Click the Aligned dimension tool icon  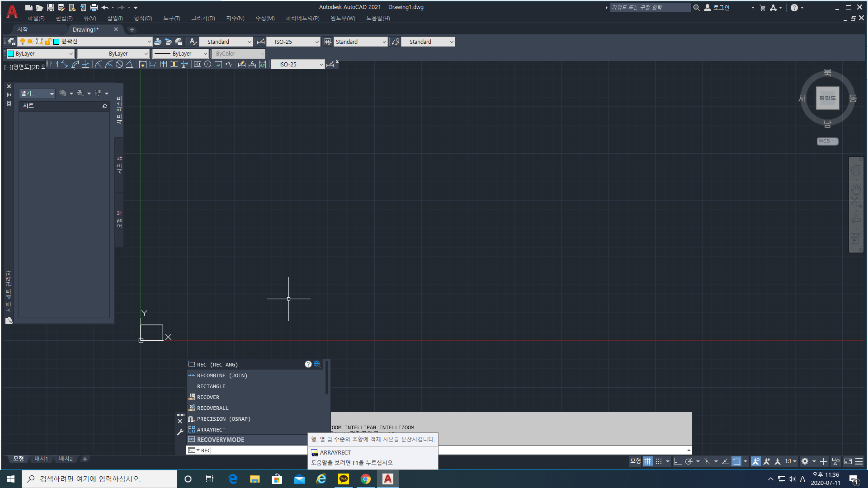click(65, 65)
